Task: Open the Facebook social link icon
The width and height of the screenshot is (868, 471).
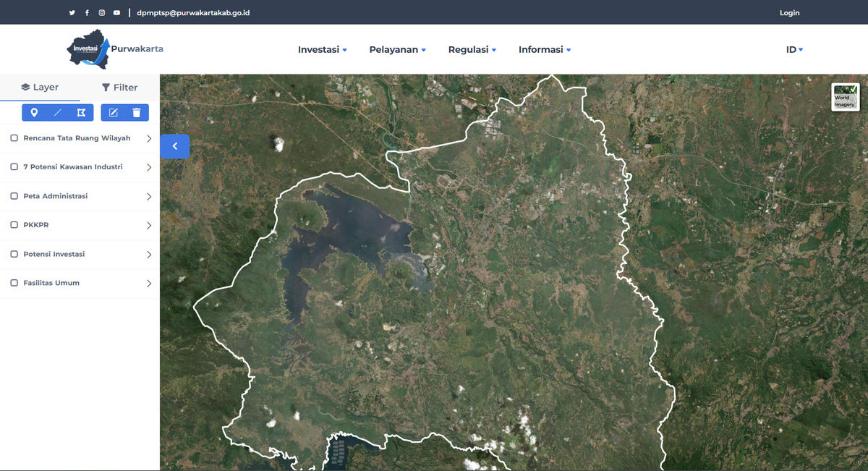Action: point(87,13)
